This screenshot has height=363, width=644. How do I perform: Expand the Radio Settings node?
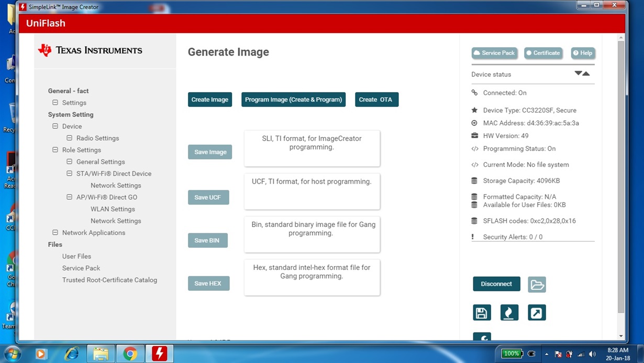[x=69, y=138]
